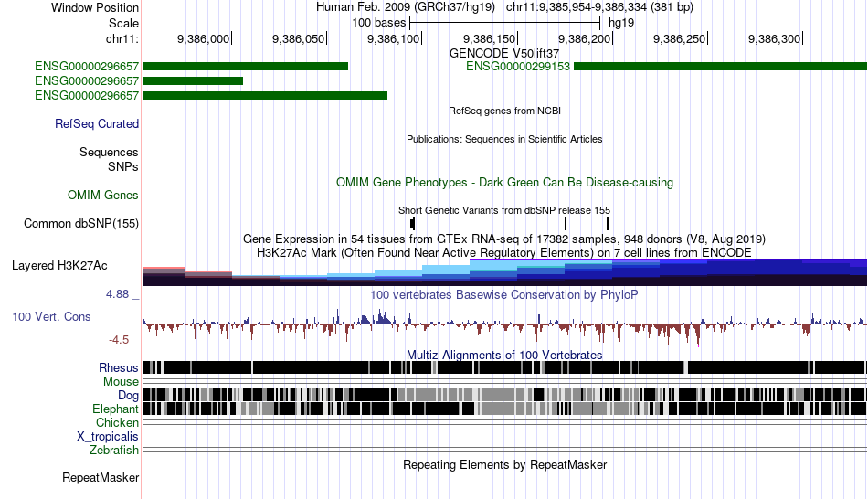The image size is (868, 499).
Task: Click the 9,386,300 ruler position
Action: pos(775,38)
